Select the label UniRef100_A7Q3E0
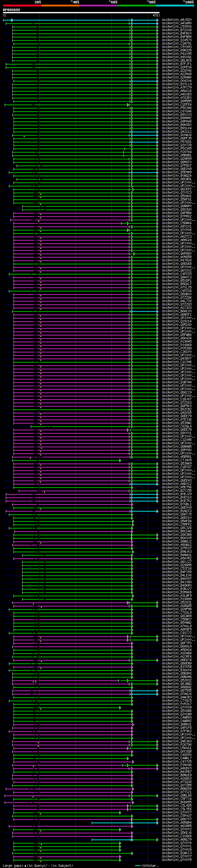This screenshot has height=868, width=197. 177,98
